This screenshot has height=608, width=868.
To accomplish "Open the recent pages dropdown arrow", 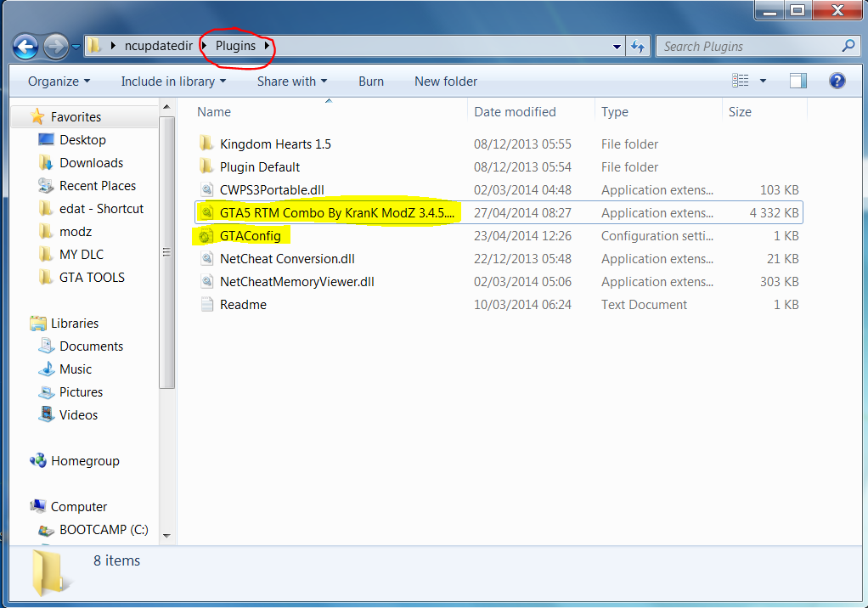I will point(76,47).
